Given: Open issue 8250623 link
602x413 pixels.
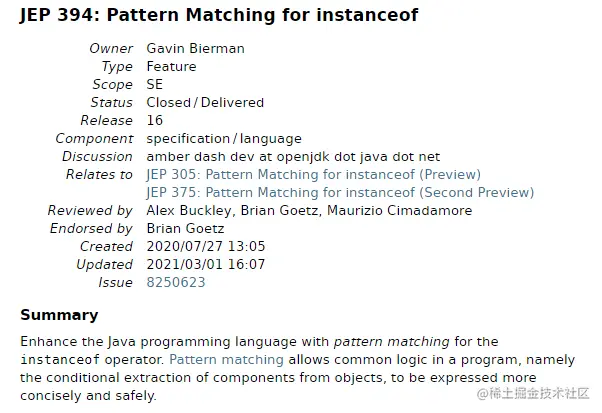Looking at the screenshot, I should click(176, 283).
